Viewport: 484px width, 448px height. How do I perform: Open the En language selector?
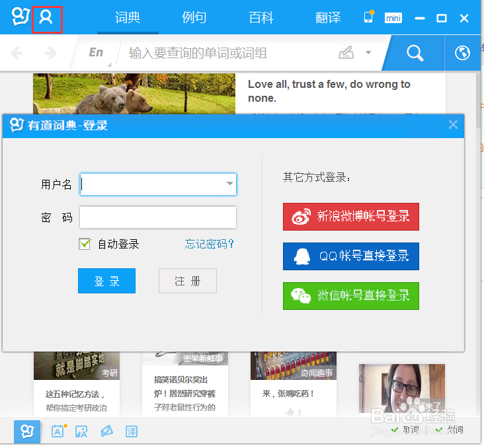coord(96,52)
